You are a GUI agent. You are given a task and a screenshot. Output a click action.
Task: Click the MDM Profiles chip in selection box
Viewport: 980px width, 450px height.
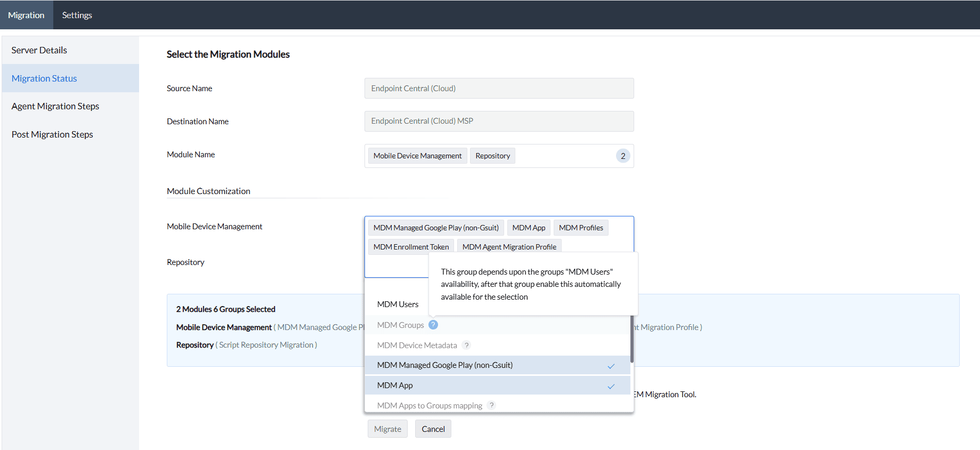pos(580,228)
